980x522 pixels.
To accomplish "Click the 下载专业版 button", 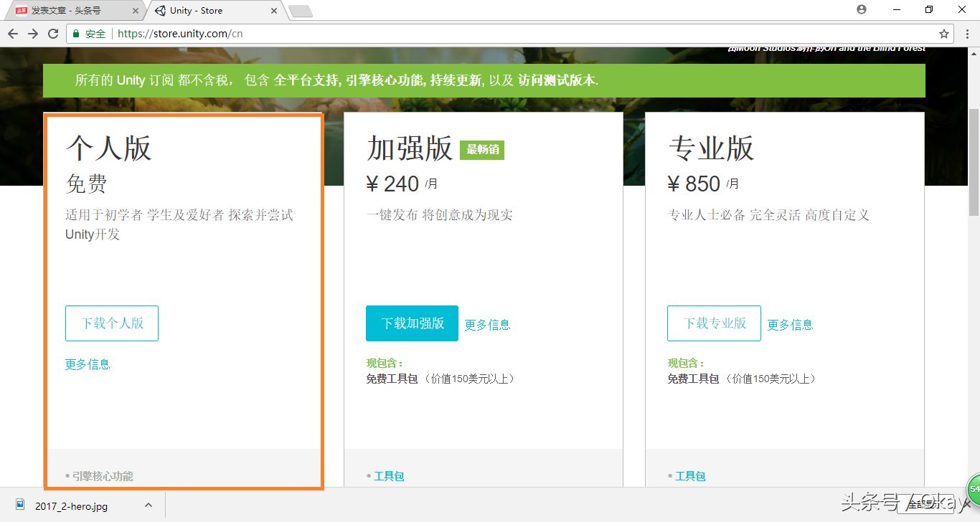I will click(x=714, y=323).
